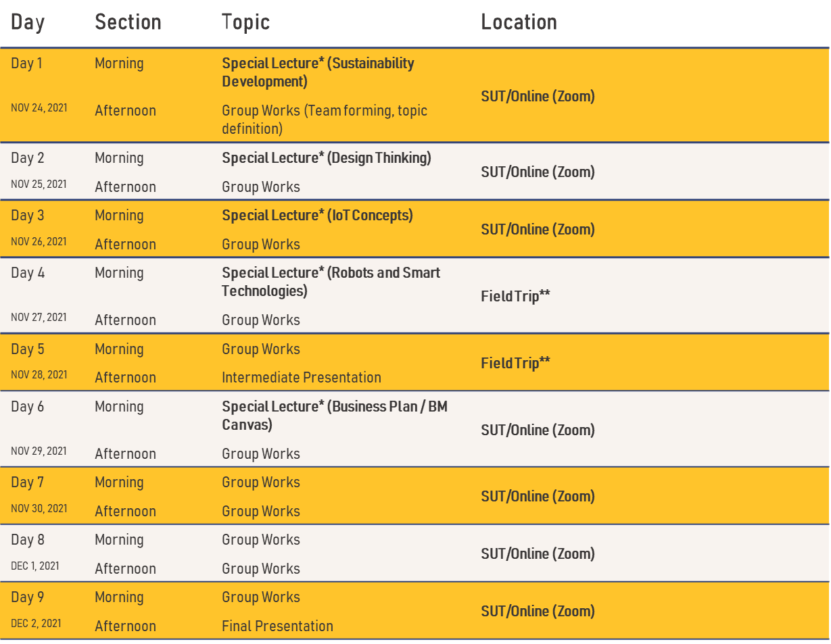Click the Section column header
Viewport: 831px width, 644px height.
coord(128,22)
